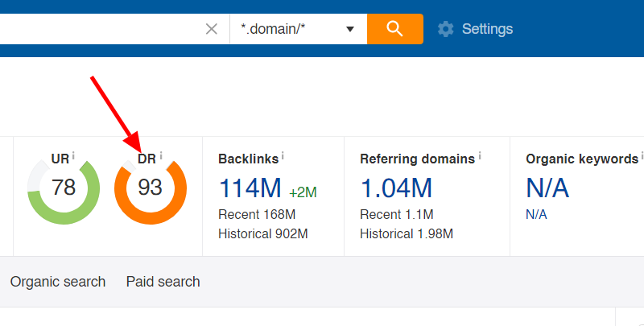Click the Recent 168M backlinks figure
The image size is (644, 326).
257,214
